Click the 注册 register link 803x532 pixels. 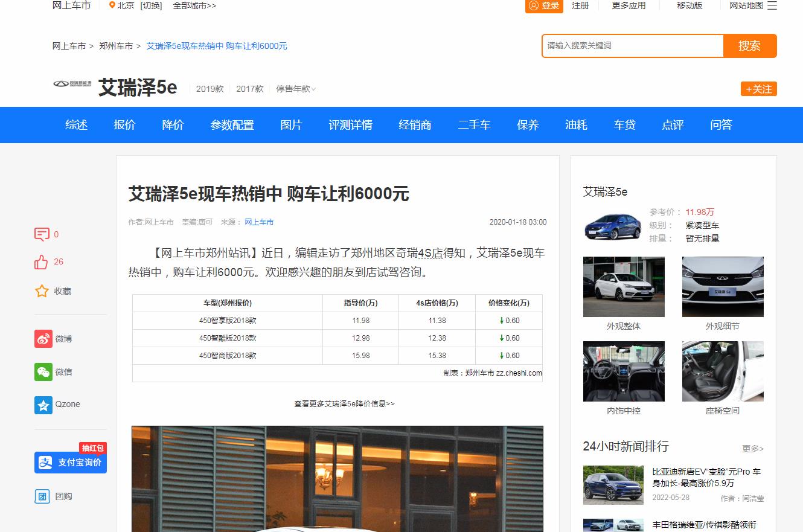[581, 5]
